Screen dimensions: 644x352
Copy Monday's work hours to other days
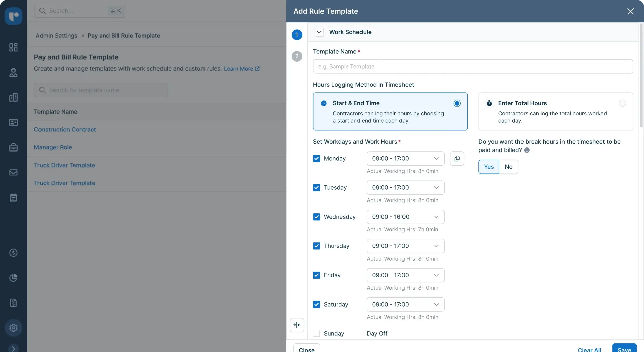coord(457,158)
